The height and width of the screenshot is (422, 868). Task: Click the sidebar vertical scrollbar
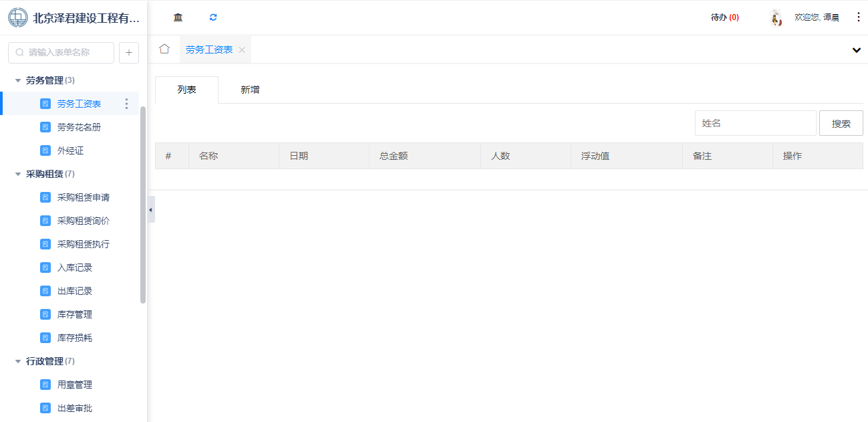click(143, 205)
